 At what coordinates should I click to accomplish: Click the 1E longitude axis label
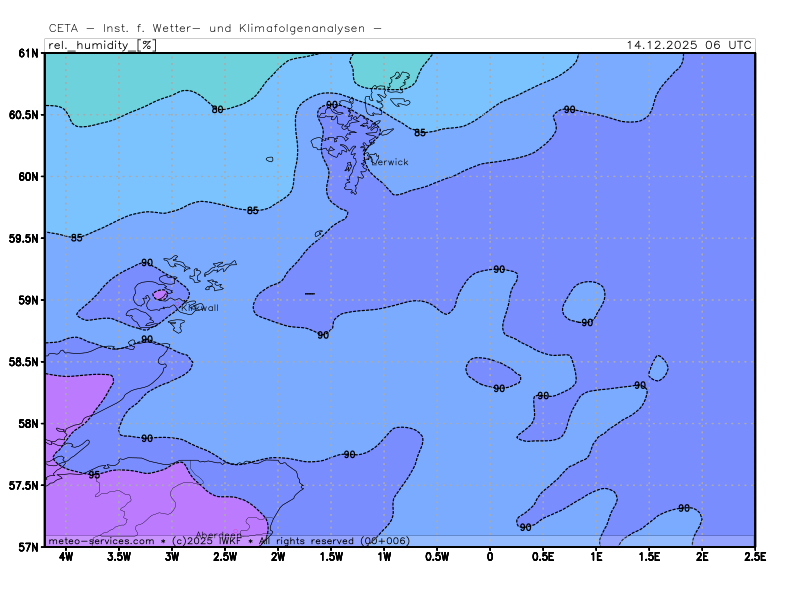click(596, 557)
